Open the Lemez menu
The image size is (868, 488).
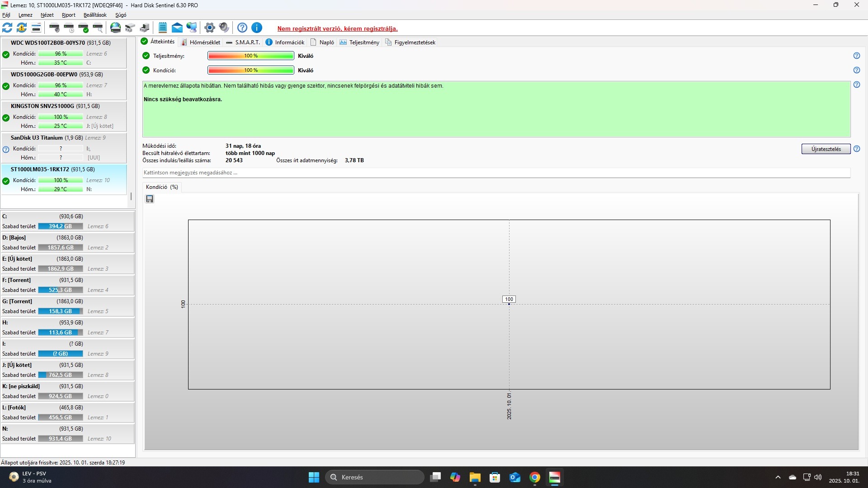click(x=25, y=15)
